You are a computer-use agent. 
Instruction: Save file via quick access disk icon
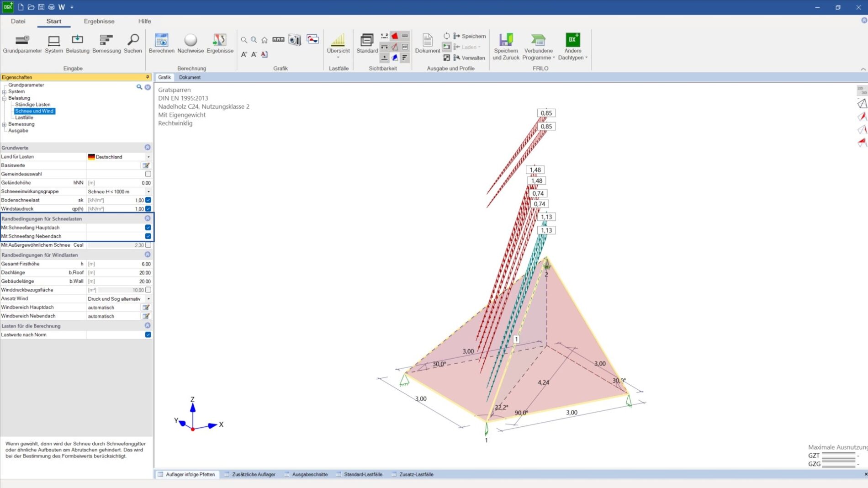(41, 7)
